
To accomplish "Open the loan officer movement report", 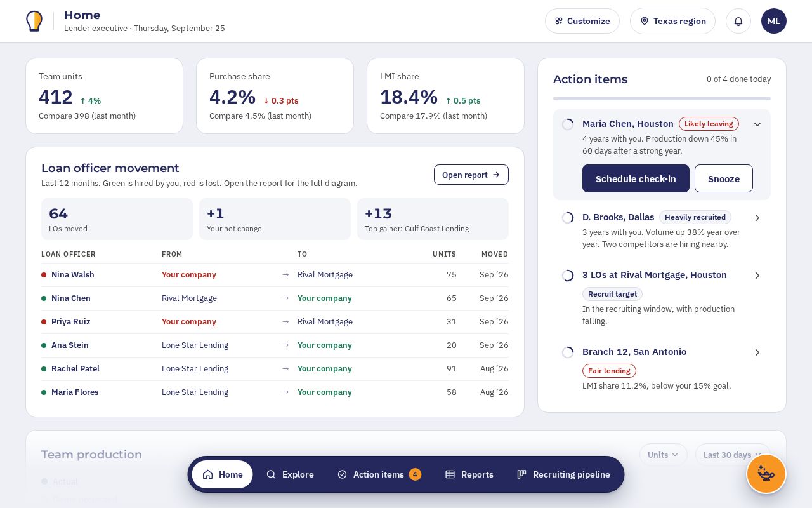I will [471, 175].
